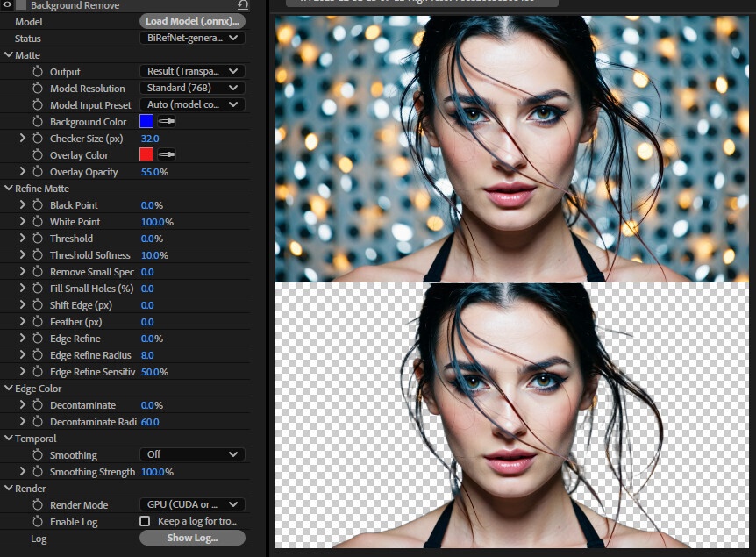Open the BiRefNet-general Status dropdown
The width and height of the screenshot is (756, 557).
(192, 38)
